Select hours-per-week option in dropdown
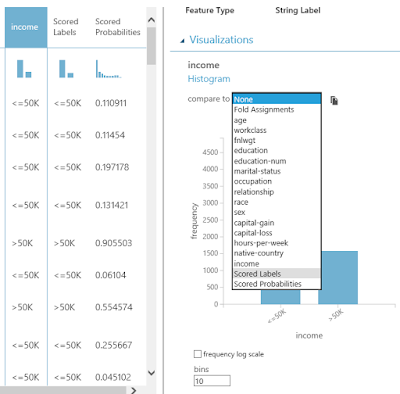Image resolution: width=400 pixels, height=394 pixels. point(276,243)
